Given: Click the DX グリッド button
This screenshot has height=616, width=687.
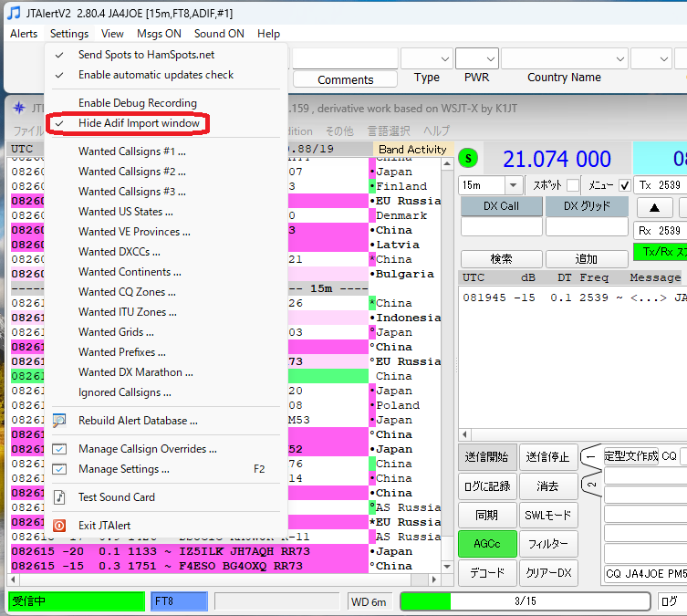Looking at the screenshot, I should click(x=587, y=206).
